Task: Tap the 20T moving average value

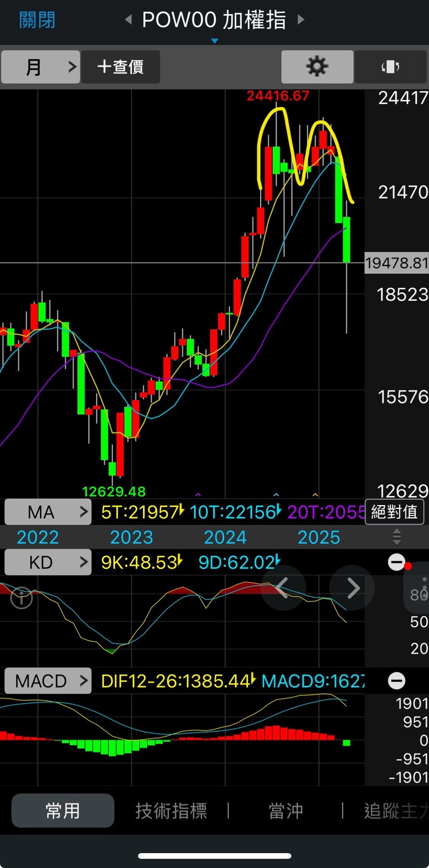Action: pyautogui.click(x=326, y=512)
